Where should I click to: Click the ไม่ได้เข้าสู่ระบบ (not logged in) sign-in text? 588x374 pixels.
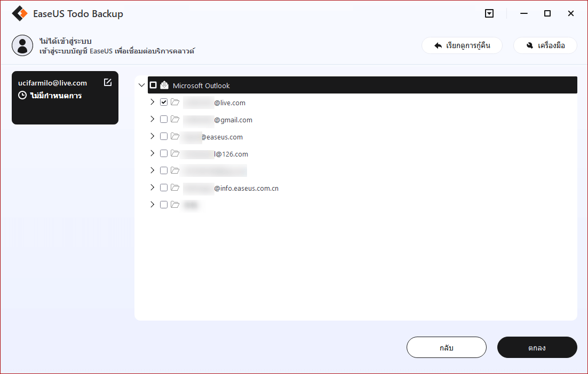pos(66,41)
